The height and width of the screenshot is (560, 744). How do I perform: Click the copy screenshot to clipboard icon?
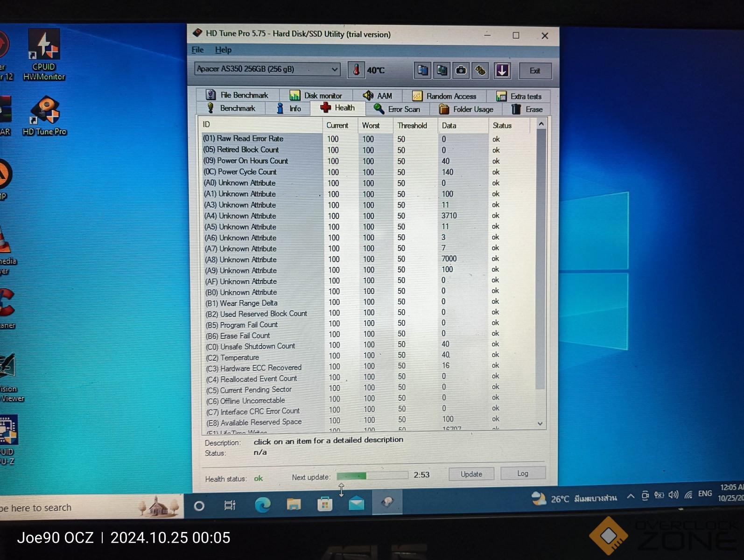click(442, 70)
